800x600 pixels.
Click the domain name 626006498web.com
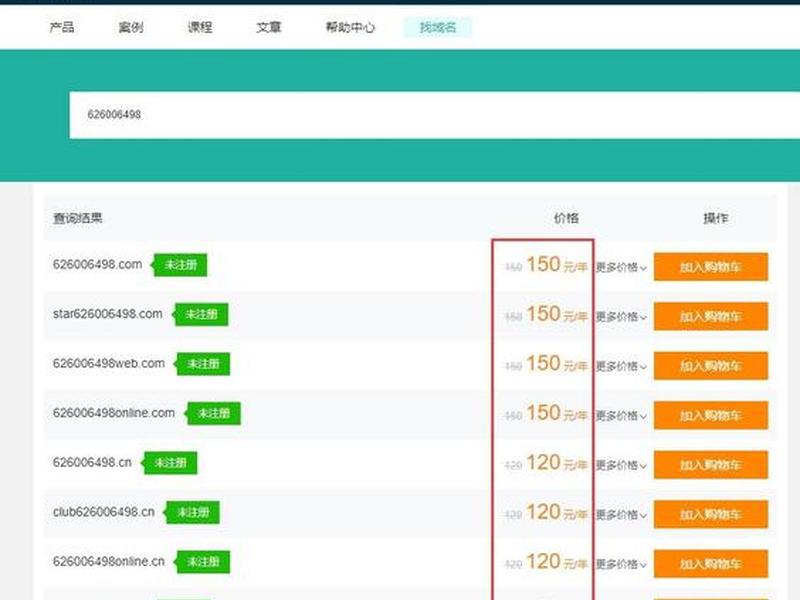(109, 363)
